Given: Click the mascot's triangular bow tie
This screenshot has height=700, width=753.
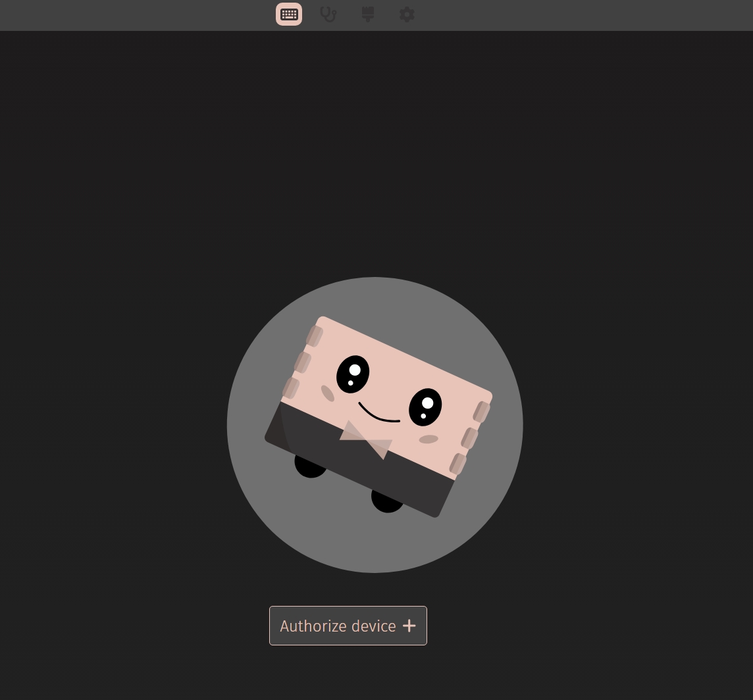Looking at the screenshot, I should point(367,440).
